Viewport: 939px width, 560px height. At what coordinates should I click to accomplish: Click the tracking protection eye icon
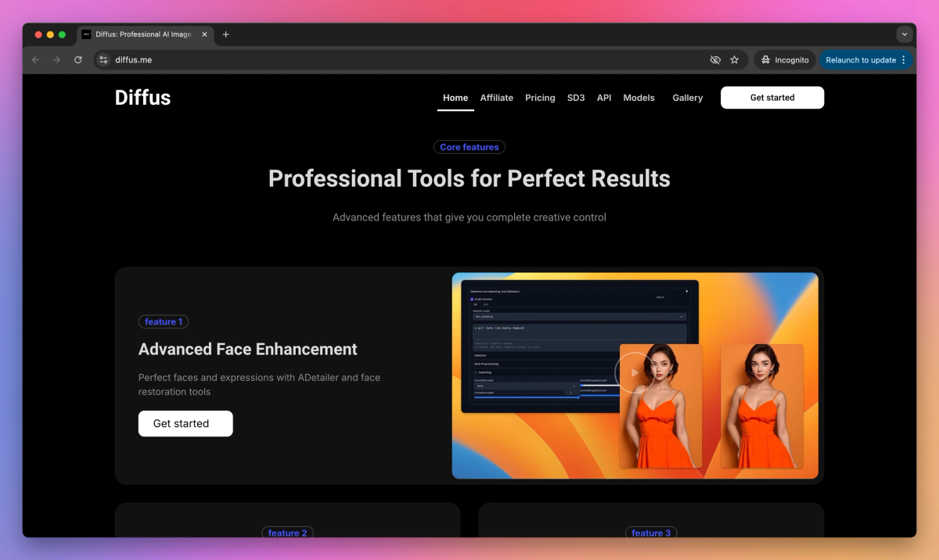tap(714, 59)
